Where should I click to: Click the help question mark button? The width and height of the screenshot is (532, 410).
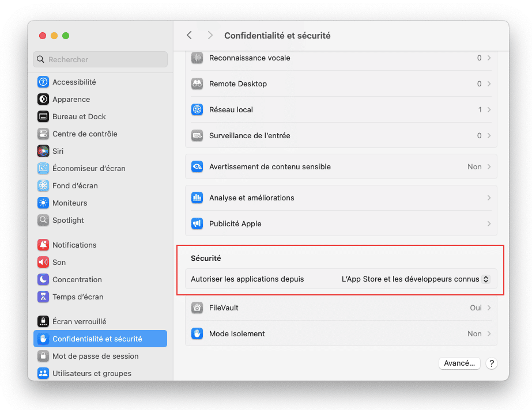[x=491, y=363]
